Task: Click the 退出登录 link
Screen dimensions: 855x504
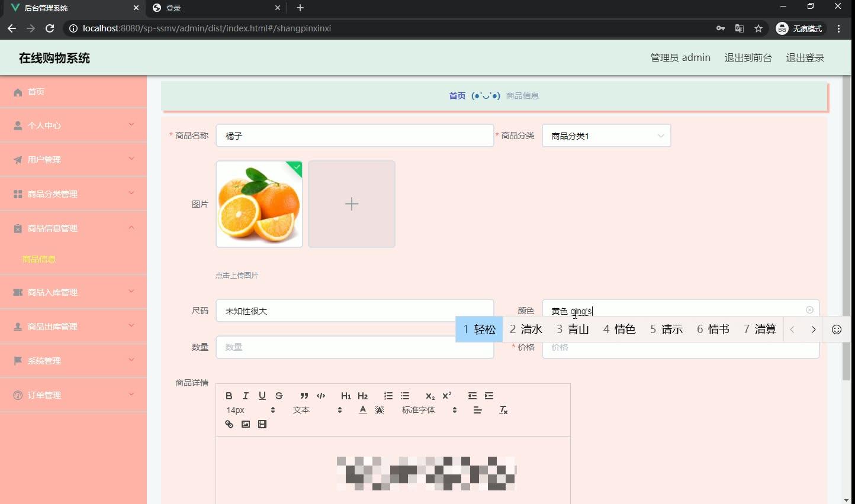Action: click(x=805, y=57)
